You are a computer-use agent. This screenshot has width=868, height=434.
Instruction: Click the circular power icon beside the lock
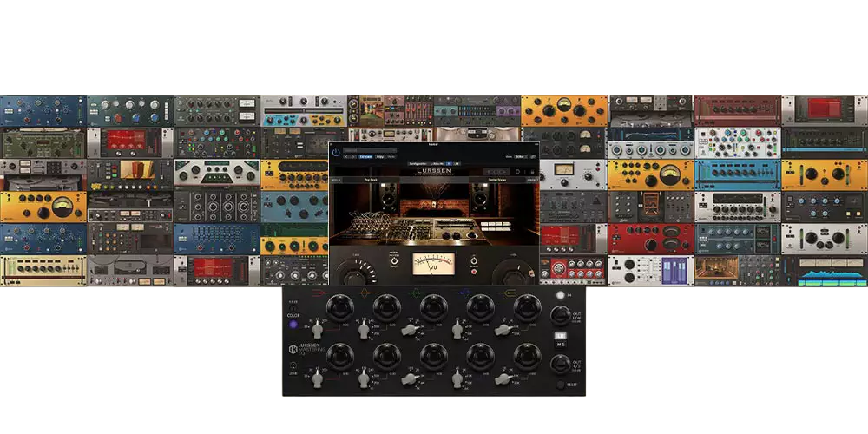point(517,172)
